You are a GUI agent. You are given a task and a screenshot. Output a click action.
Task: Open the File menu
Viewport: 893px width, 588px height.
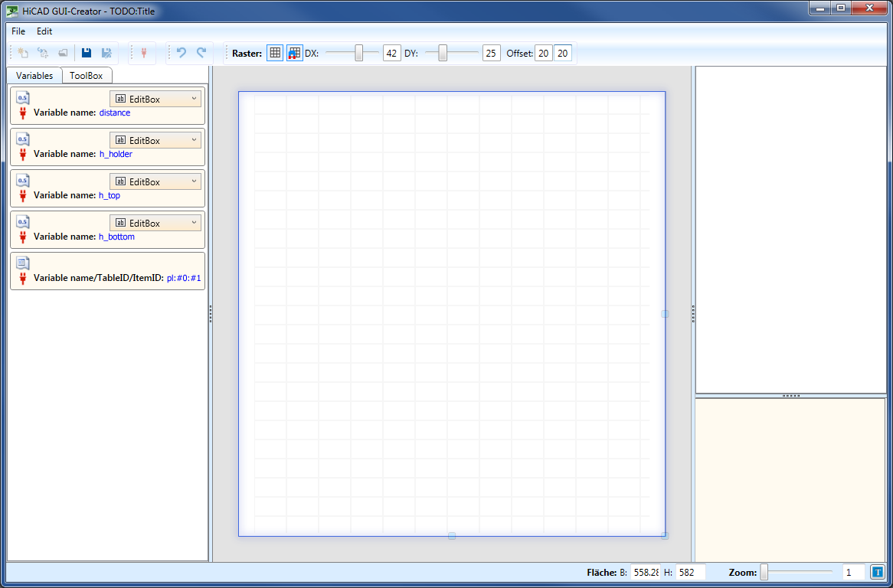18,31
